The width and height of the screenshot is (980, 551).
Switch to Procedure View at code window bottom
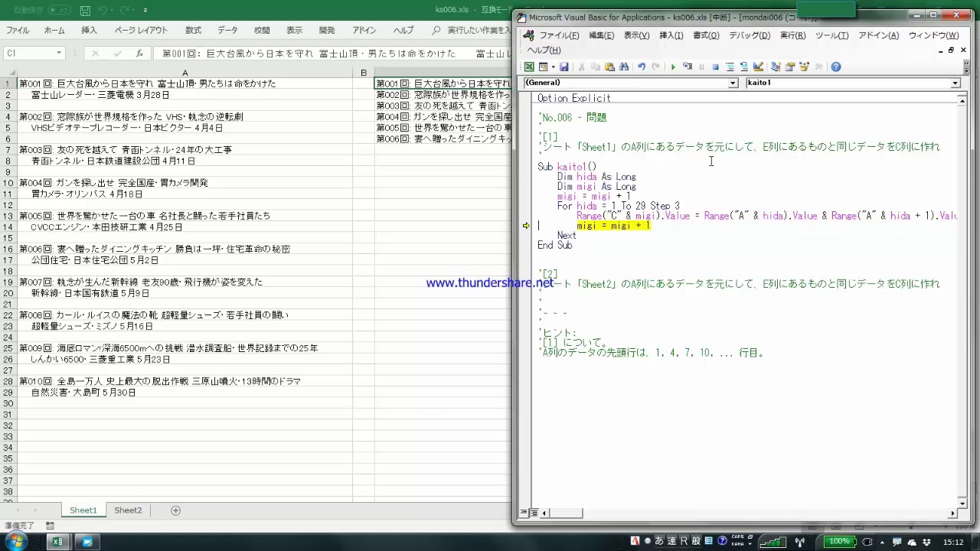[x=524, y=513]
